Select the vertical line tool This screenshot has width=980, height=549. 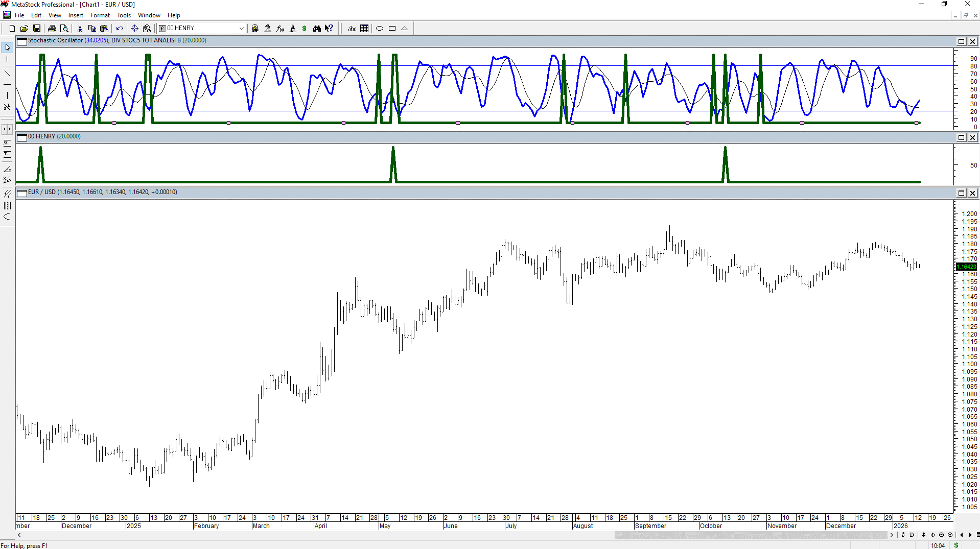tap(7, 96)
